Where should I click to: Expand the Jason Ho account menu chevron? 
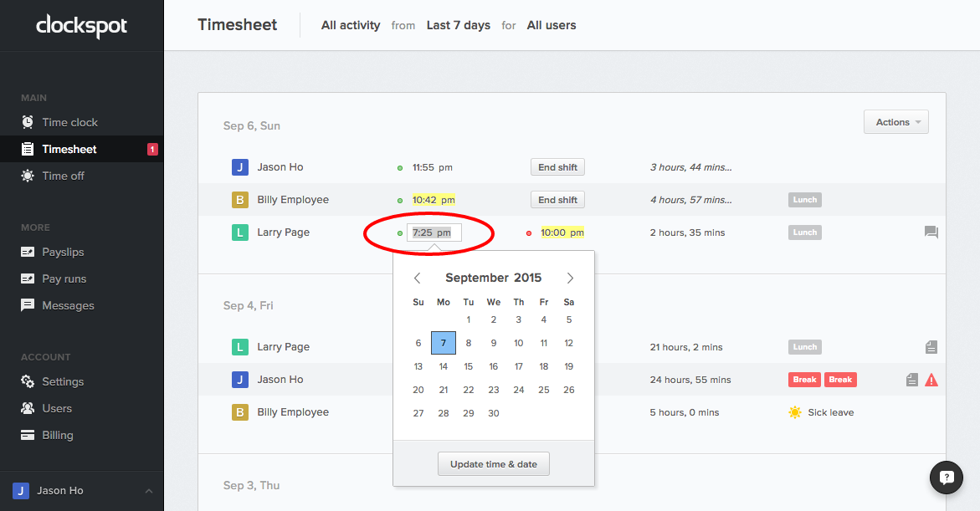click(149, 491)
